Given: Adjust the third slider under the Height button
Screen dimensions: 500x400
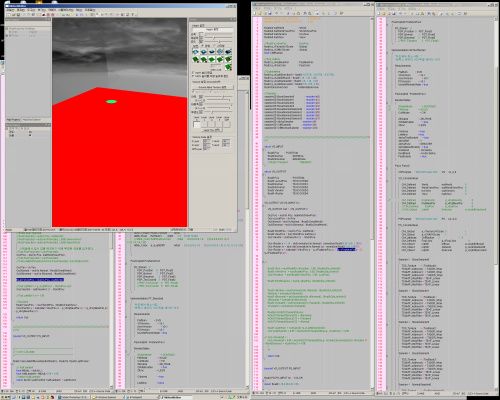Looking at the screenshot, I should coord(218,41).
